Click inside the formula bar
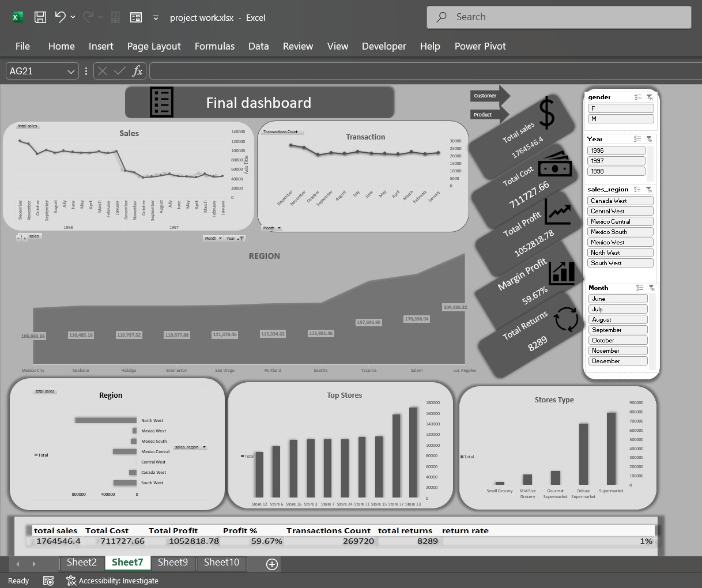The height and width of the screenshot is (588, 702). coord(346,71)
